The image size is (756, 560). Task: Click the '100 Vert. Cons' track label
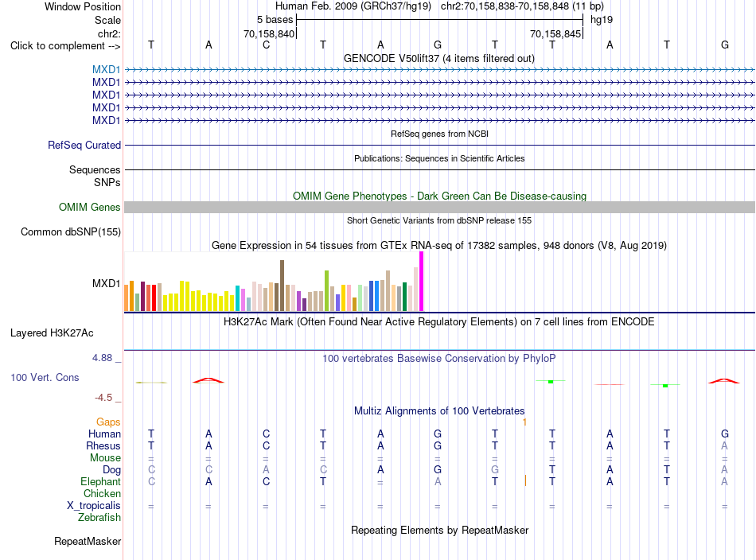point(45,377)
